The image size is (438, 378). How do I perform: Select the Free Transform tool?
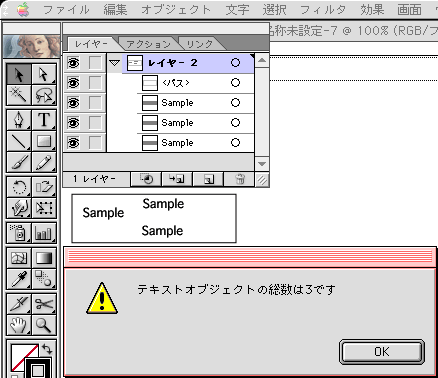pyautogui.click(x=44, y=208)
